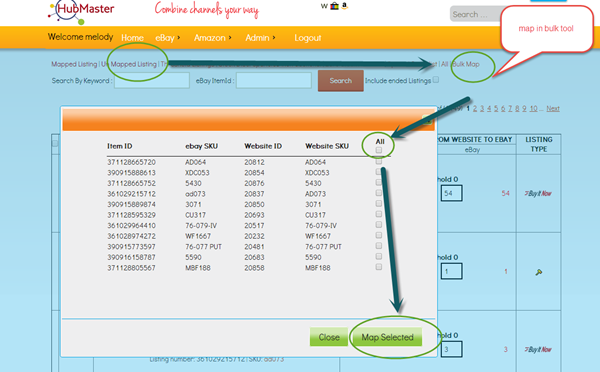Click auction hammer icon in quantity 1 row
The width and height of the screenshot is (600, 372).
(539, 272)
